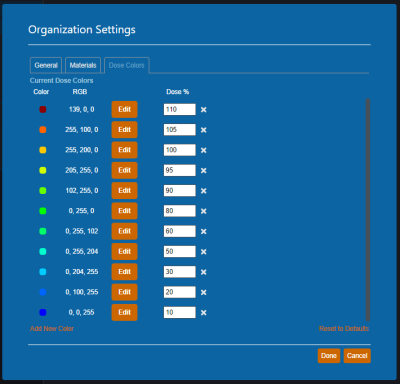Open the Materials tab

click(x=83, y=65)
